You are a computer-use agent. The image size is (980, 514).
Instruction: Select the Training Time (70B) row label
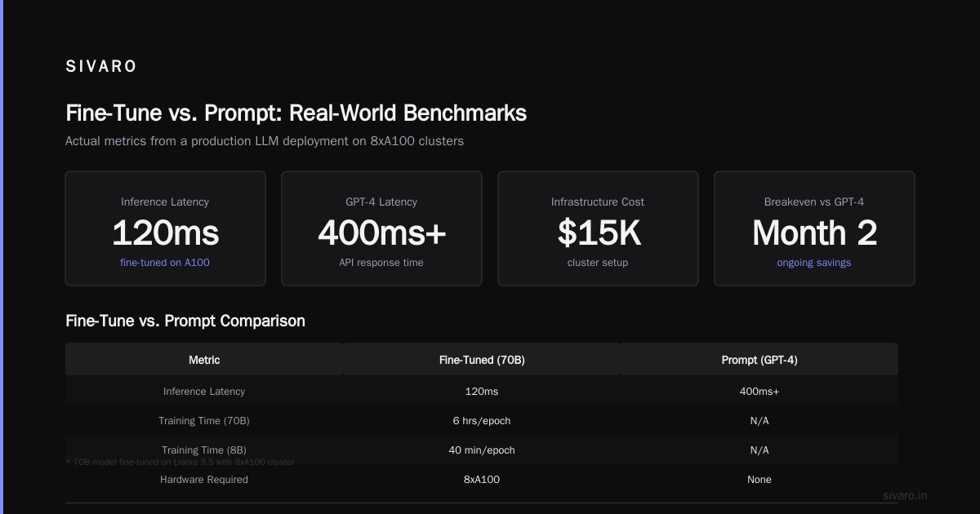(204, 421)
